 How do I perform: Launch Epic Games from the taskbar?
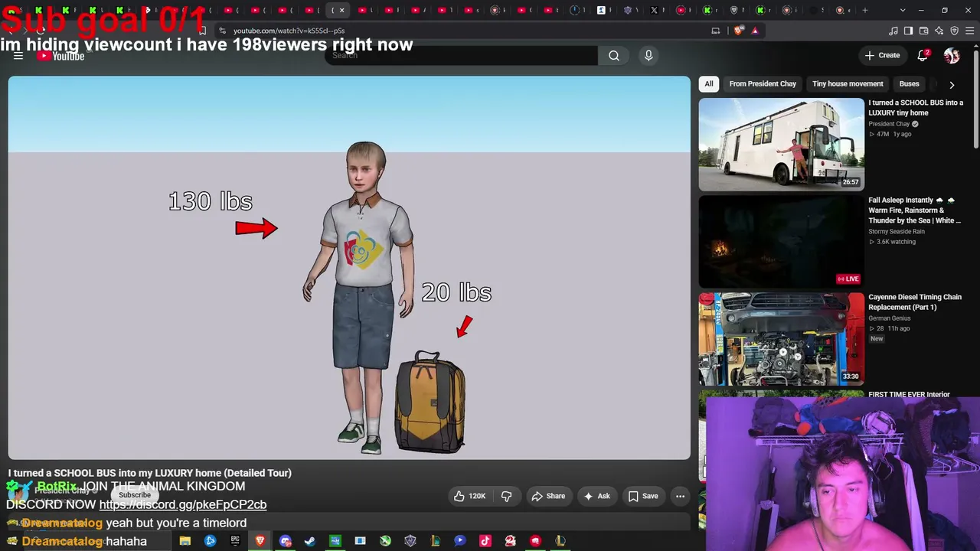[x=235, y=541]
